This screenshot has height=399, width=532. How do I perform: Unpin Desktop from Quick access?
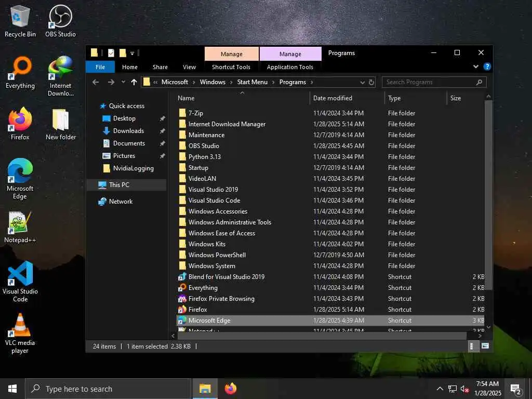[162, 118]
